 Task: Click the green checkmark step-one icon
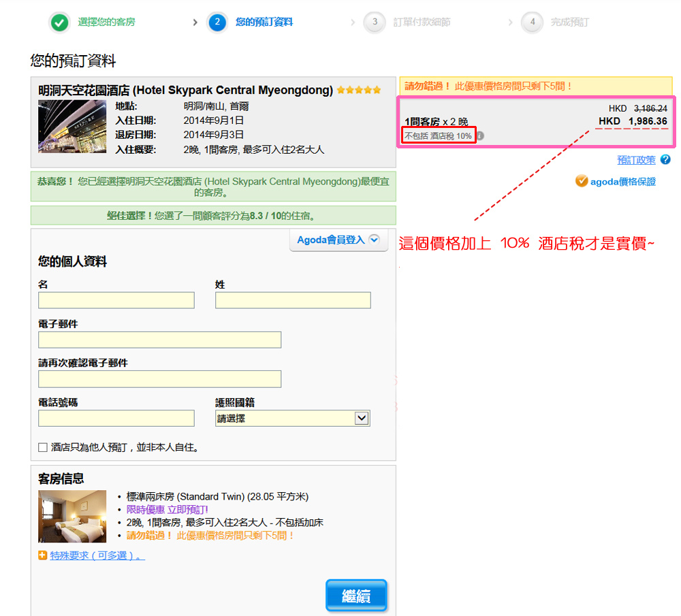tap(59, 22)
